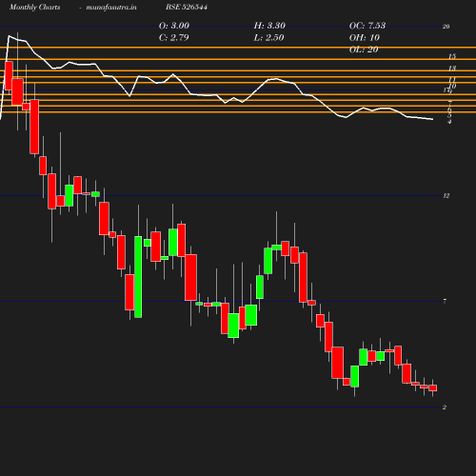This screenshot has width=476, height=476.
Task: Select the high value "H: 3.30"
Action: click(269, 26)
